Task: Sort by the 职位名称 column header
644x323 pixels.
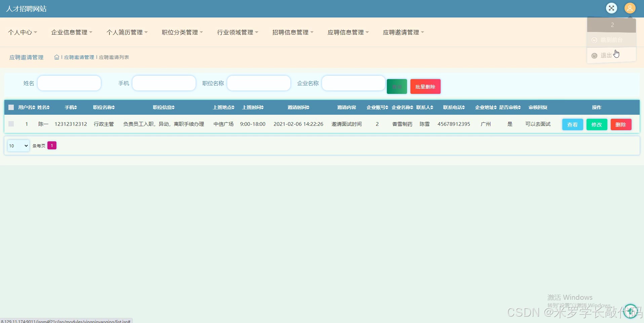Action: click(x=104, y=107)
